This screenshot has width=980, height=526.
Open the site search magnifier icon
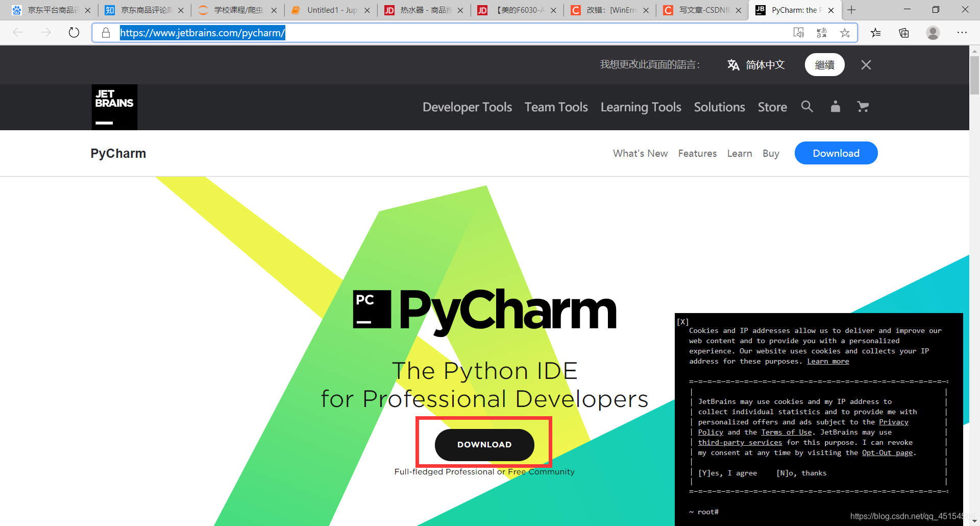click(x=807, y=107)
